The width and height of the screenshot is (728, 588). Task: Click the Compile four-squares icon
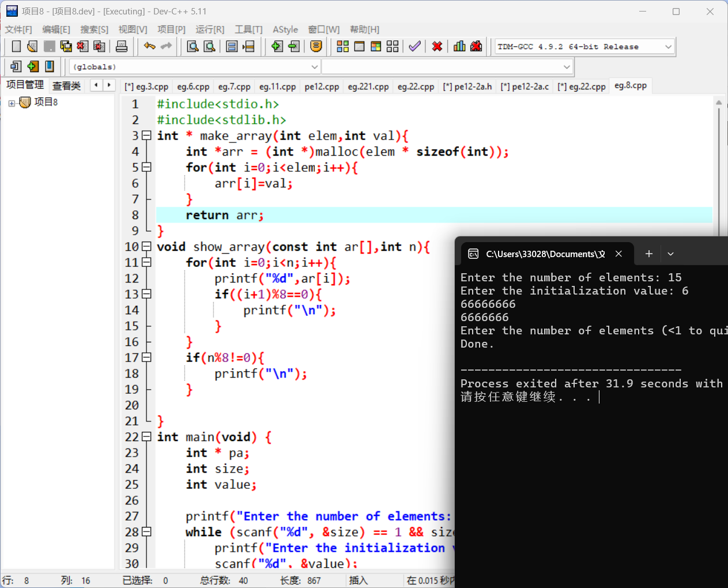point(343,47)
